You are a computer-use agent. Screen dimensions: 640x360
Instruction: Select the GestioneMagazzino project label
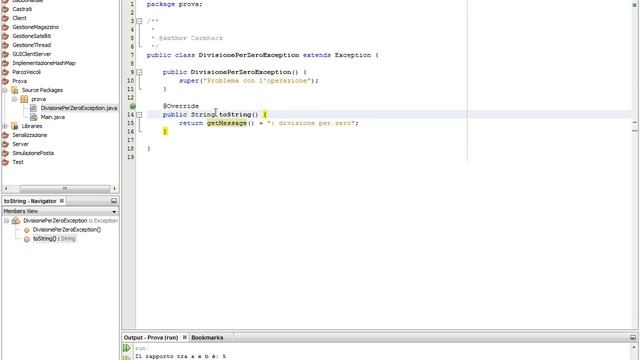[36, 27]
